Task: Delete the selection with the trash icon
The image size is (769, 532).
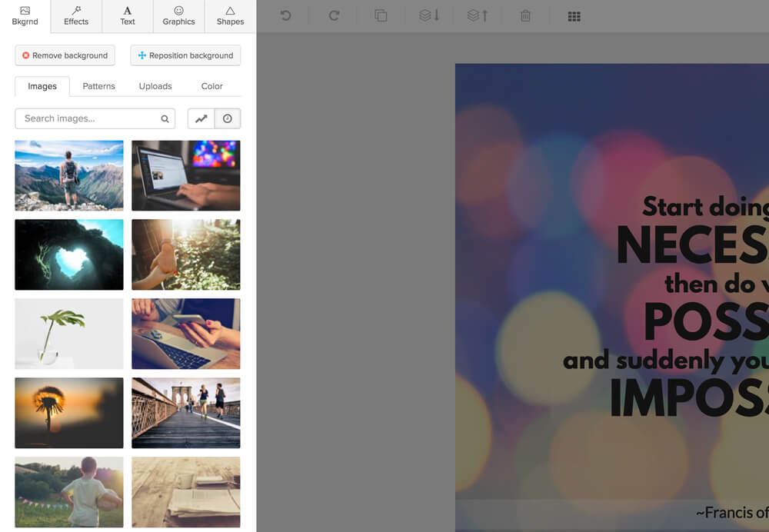Action: pyautogui.click(x=525, y=15)
